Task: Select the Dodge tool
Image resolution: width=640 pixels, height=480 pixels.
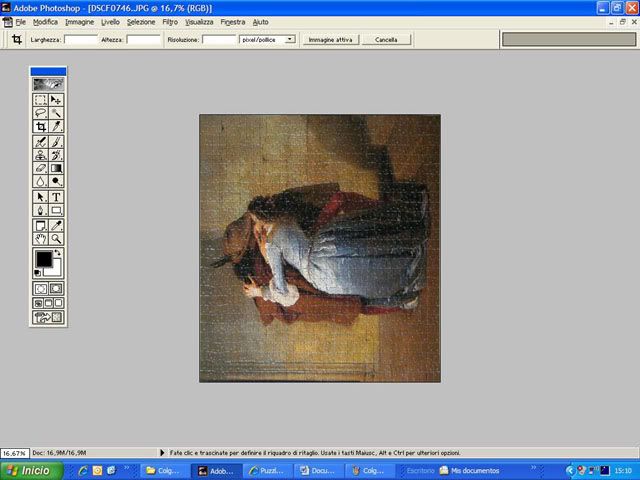Action: [56, 181]
